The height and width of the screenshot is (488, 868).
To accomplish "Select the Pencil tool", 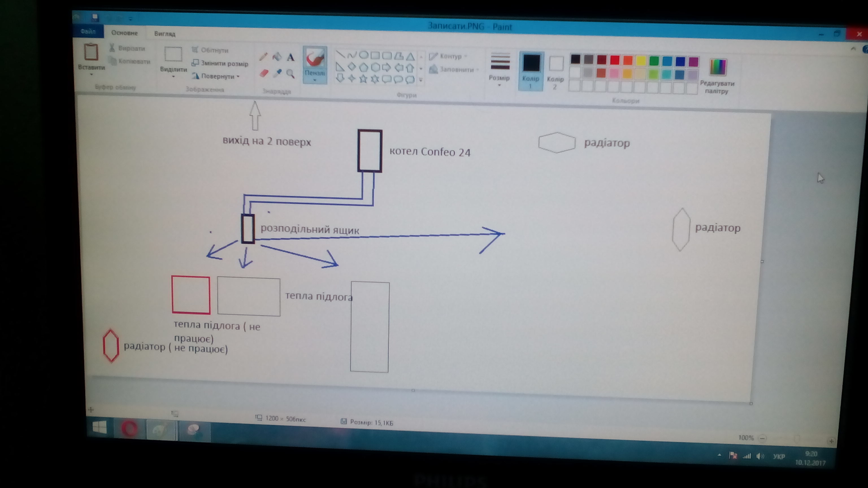I will tap(263, 56).
